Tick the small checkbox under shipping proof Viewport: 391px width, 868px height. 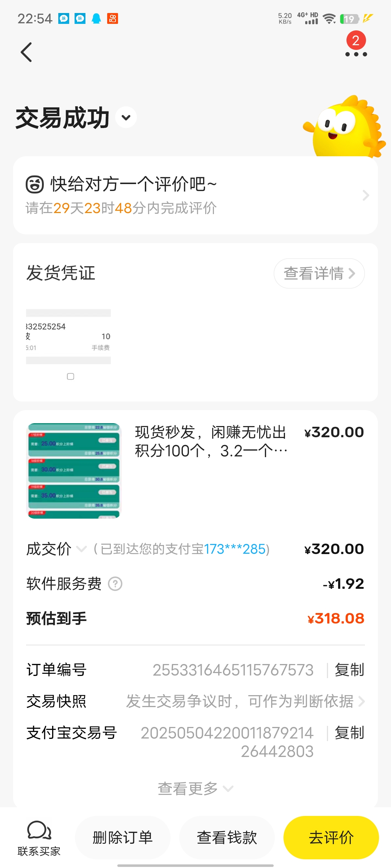[x=71, y=376]
